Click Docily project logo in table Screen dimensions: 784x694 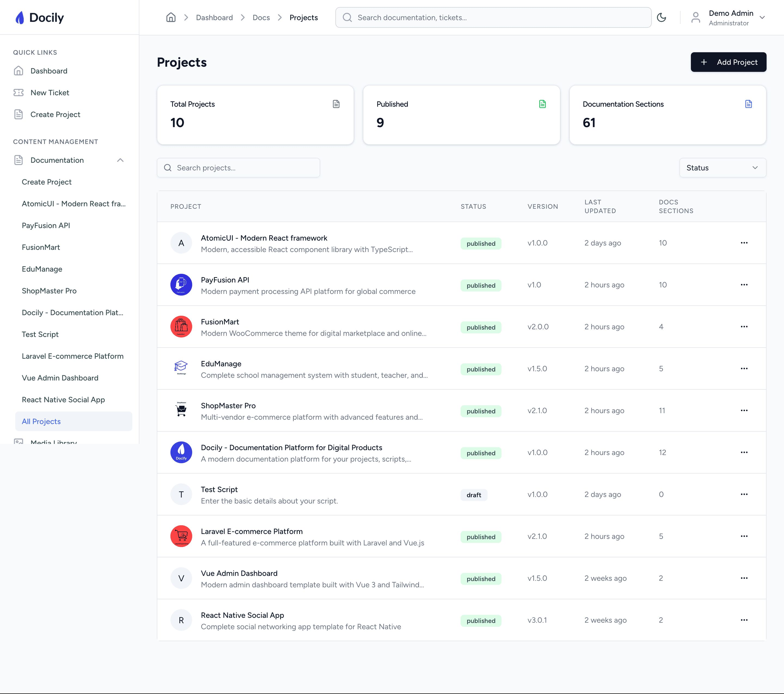click(x=181, y=452)
